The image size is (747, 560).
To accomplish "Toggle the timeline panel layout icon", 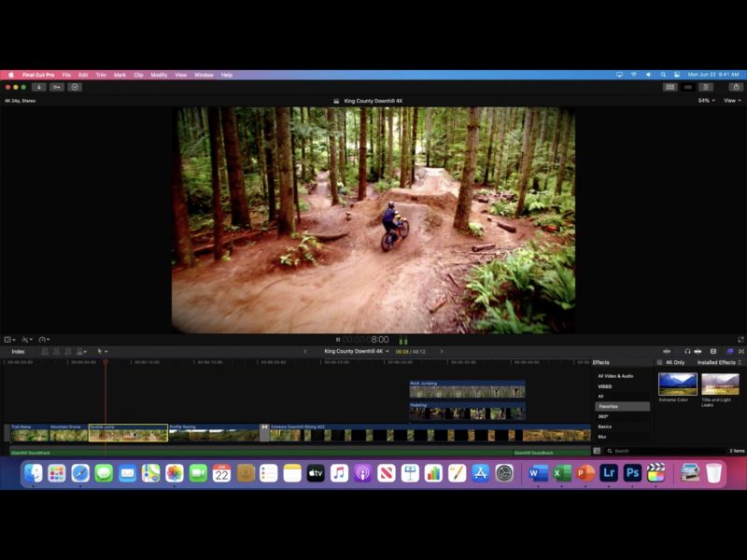I will click(x=688, y=87).
